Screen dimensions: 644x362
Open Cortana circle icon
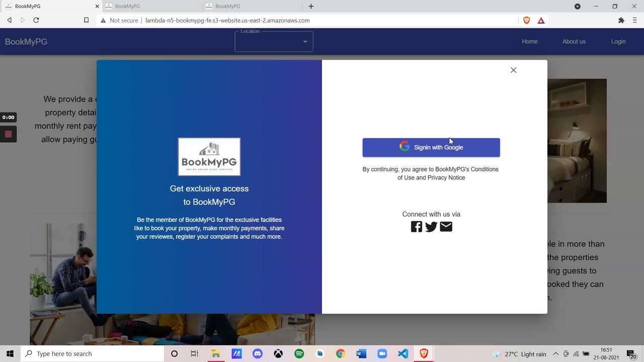(x=174, y=353)
